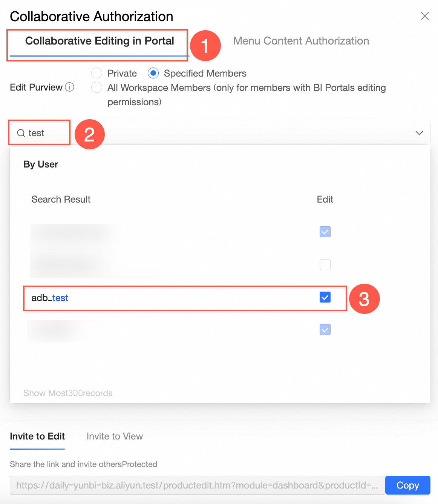Toggle Edit checkbox for first search result

(325, 232)
